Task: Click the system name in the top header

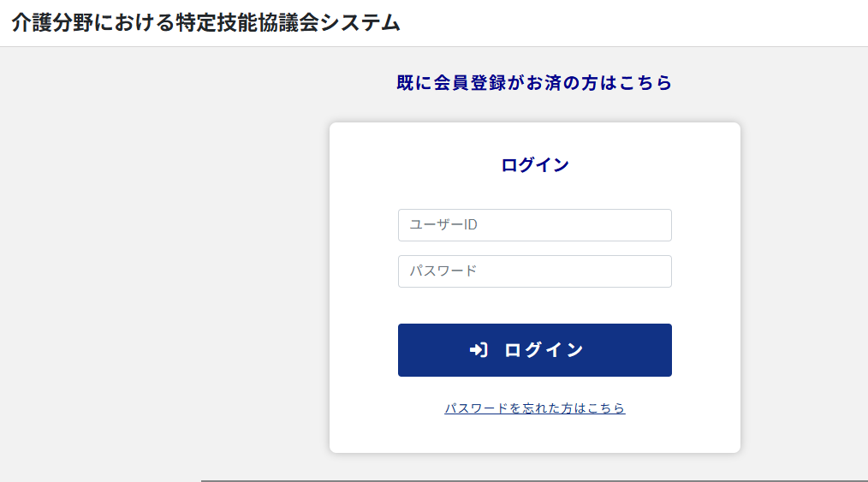Action: 205,23
